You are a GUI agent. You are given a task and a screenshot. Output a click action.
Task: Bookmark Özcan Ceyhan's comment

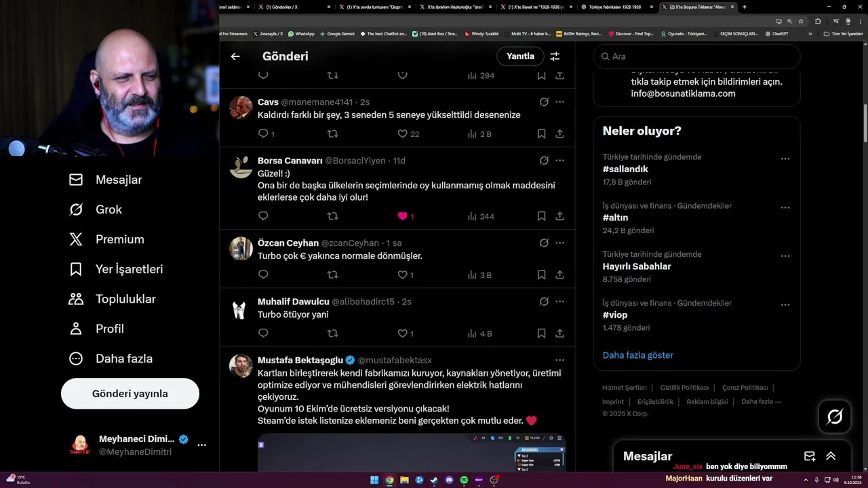pyautogui.click(x=541, y=274)
